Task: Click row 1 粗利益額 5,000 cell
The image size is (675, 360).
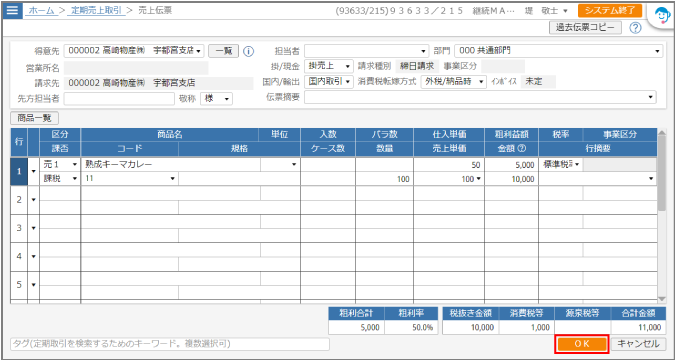Action: pos(511,164)
